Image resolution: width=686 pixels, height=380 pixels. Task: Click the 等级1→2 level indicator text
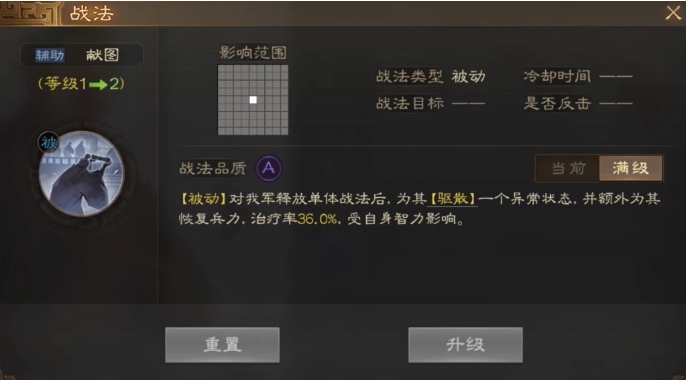pos(81,84)
